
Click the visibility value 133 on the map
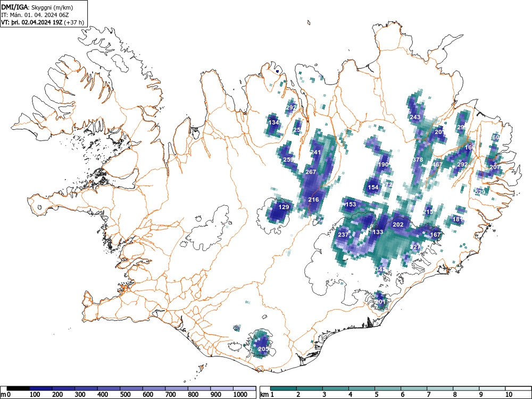coord(378,232)
